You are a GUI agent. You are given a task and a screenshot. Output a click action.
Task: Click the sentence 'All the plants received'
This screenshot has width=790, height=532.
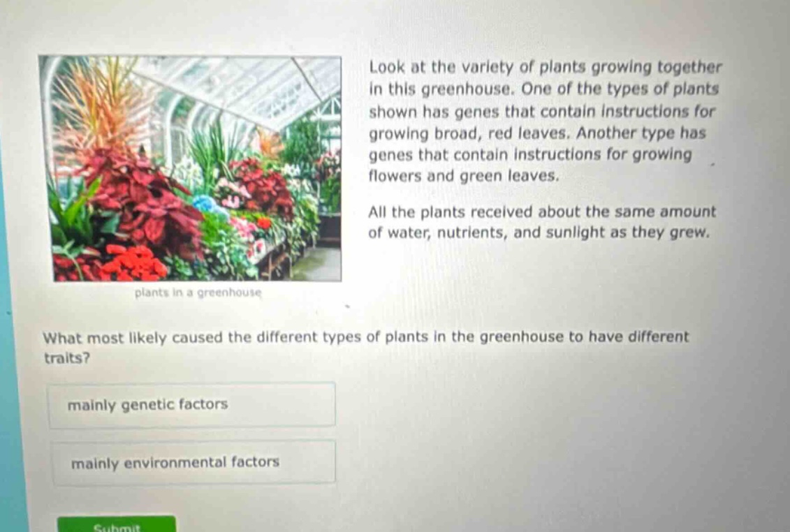[x=541, y=222]
